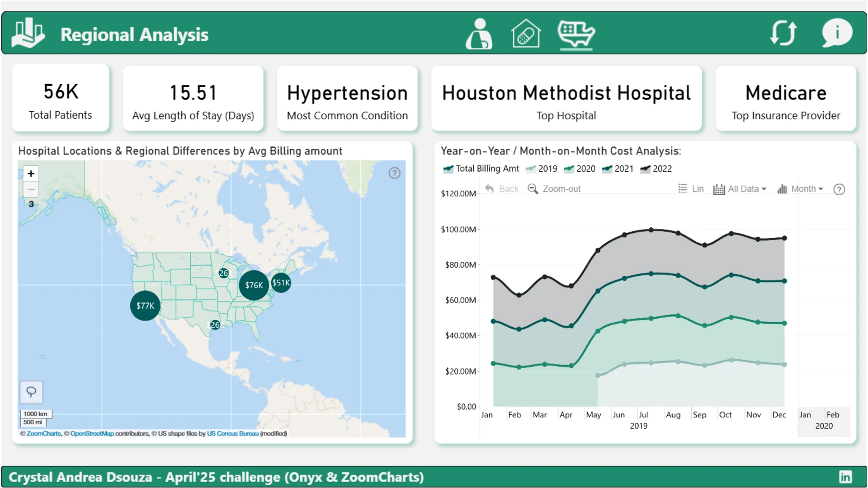Expand the All Data dropdown
The image size is (868, 488).
point(740,189)
